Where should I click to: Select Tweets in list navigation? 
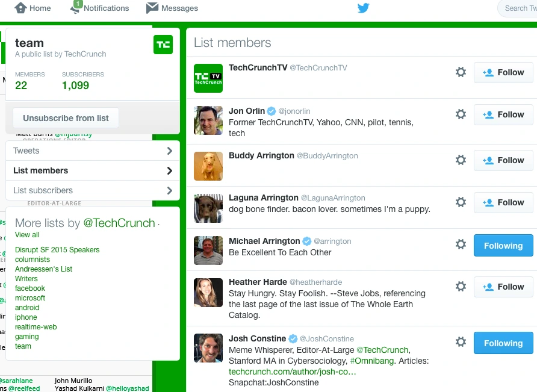tap(93, 151)
